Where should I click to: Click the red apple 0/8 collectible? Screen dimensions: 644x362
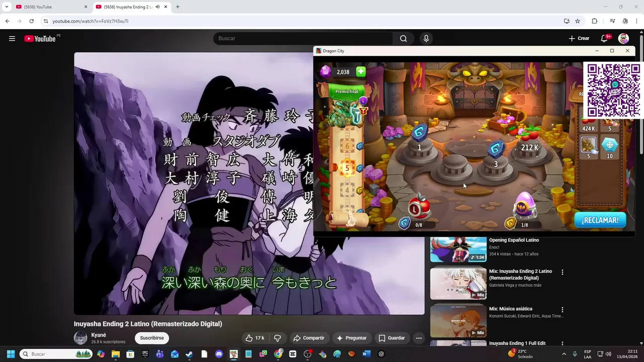point(419,207)
